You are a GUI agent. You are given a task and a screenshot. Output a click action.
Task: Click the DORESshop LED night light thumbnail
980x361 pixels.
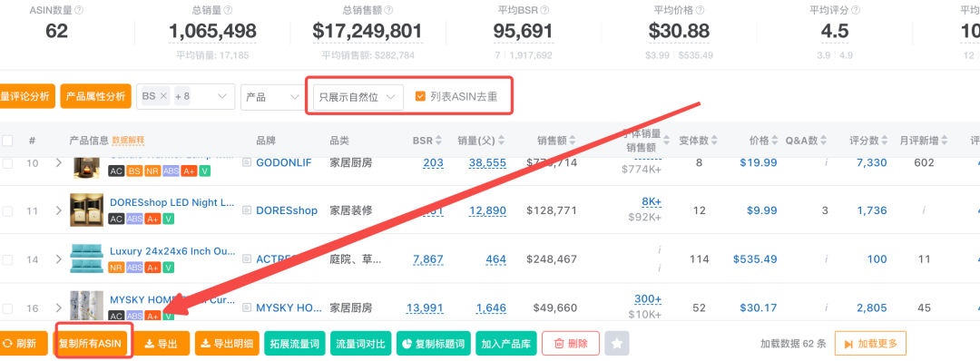(x=87, y=210)
